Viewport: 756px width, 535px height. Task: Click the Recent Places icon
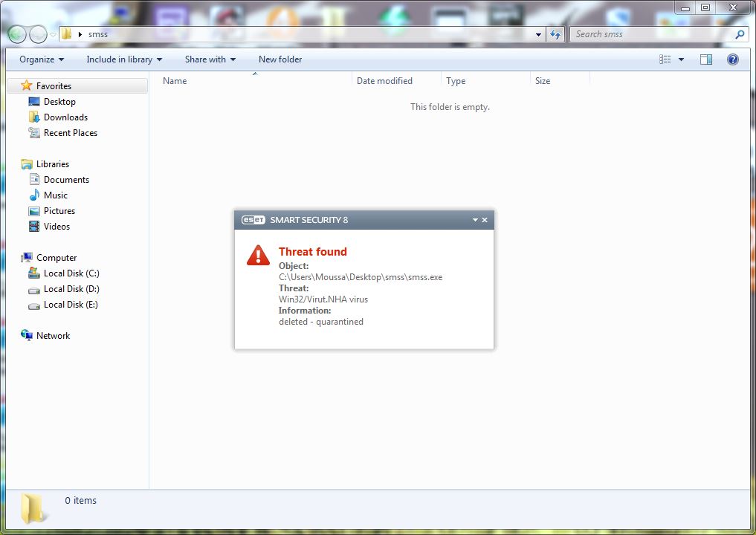click(33, 132)
